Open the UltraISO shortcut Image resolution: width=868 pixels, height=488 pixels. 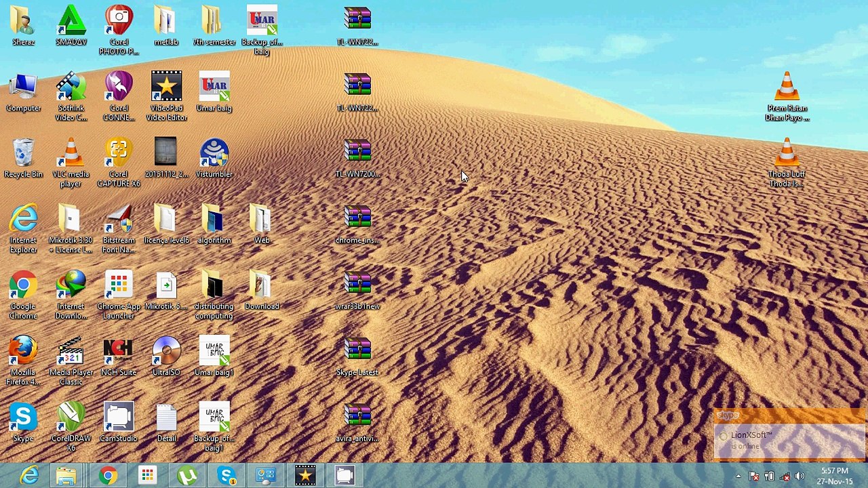[x=166, y=357]
